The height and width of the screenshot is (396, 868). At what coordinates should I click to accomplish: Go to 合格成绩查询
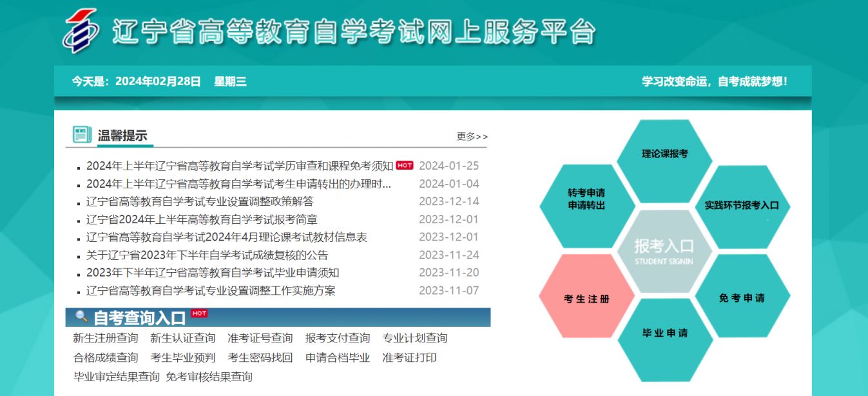[106, 357]
